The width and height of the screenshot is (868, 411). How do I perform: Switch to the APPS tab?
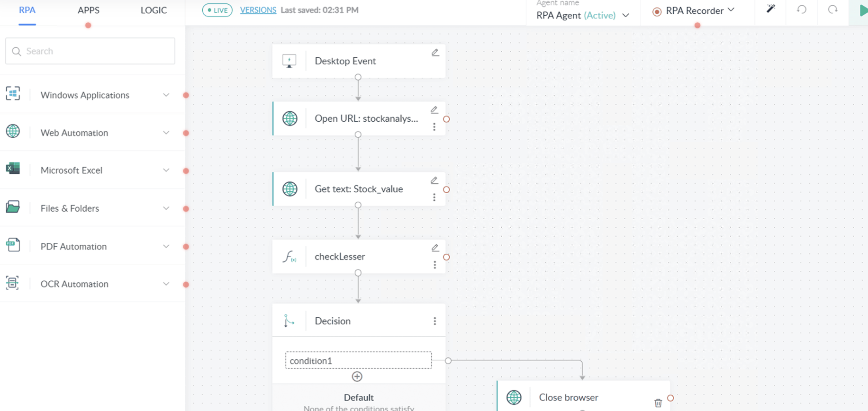click(89, 10)
